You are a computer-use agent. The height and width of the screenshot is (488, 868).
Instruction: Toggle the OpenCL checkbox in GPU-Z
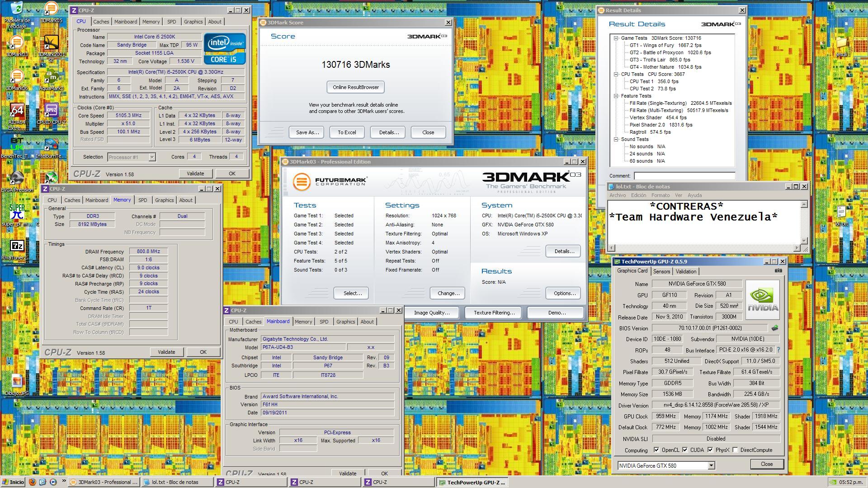pyautogui.click(x=656, y=450)
